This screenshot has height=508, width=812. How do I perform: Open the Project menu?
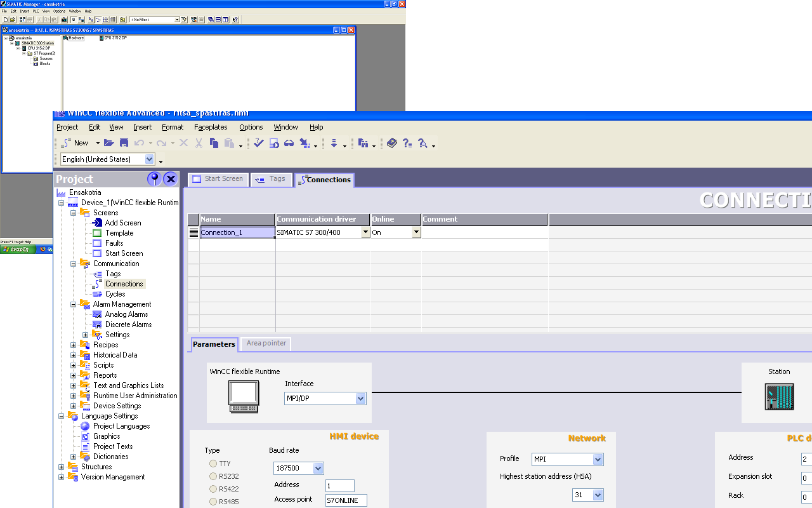(67, 127)
